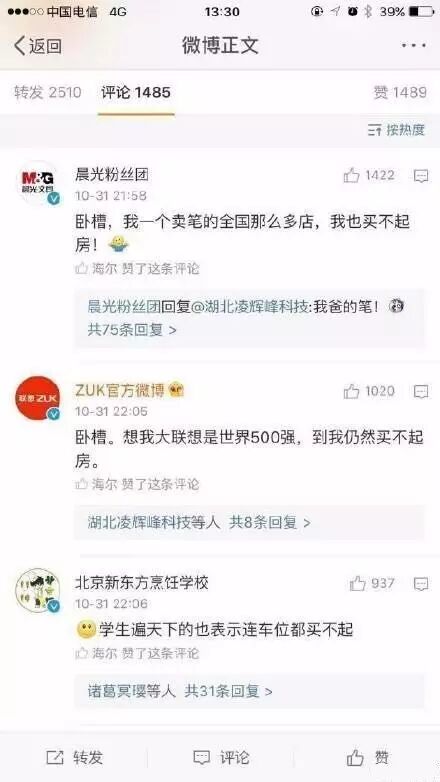Open the three-dot more options menu
The height and width of the screenshot is (782, 440).
(x=414, y=45)
